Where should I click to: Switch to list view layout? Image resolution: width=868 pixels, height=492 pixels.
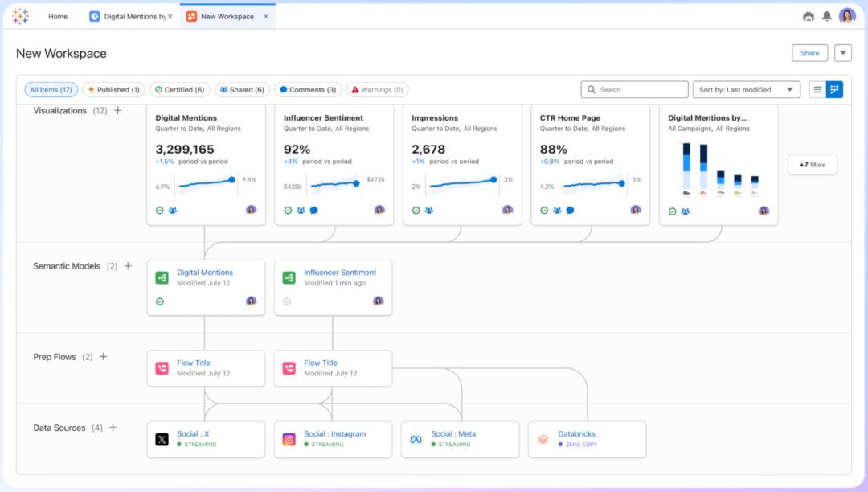pyautogui.click(x=817, y=90)
